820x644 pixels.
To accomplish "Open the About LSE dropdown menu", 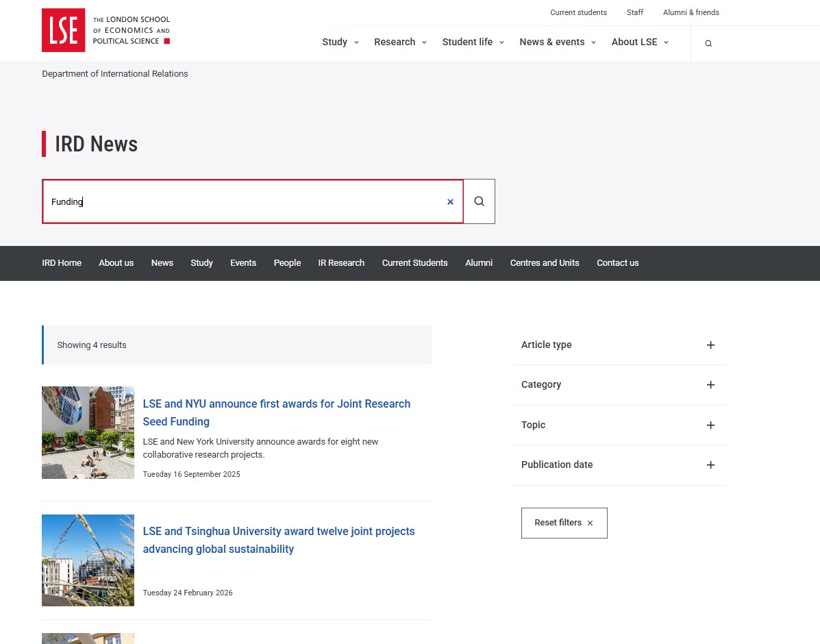I will (640, 42).
